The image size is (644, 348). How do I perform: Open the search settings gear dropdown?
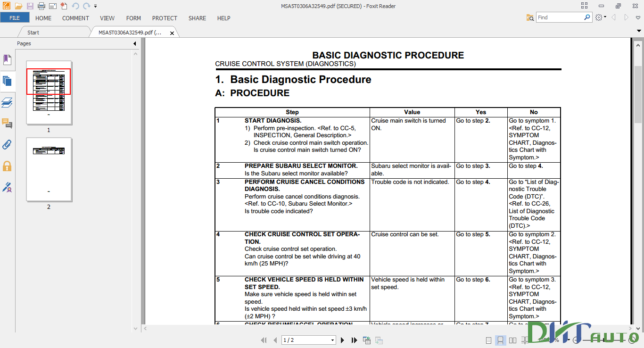coord(601,17)
